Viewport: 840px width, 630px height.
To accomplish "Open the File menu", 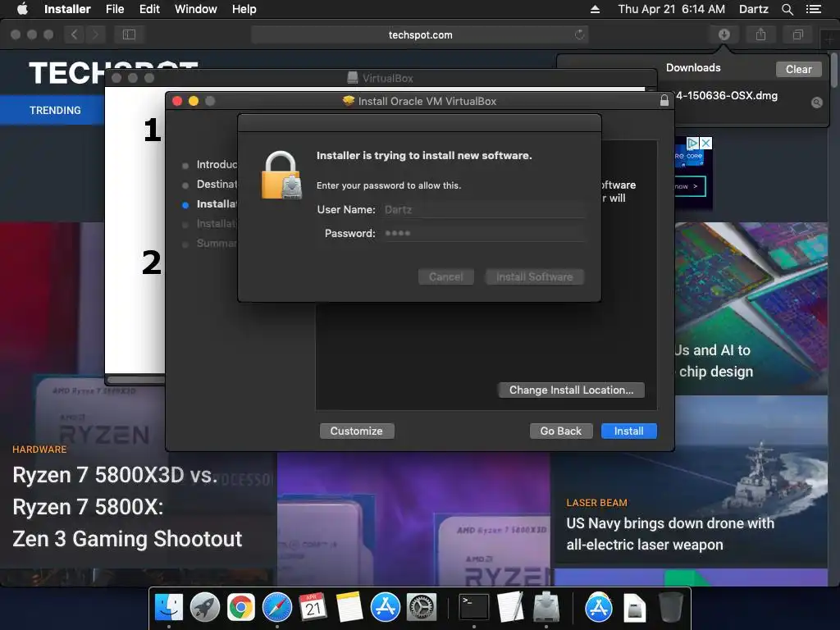I will click(115, 9).
